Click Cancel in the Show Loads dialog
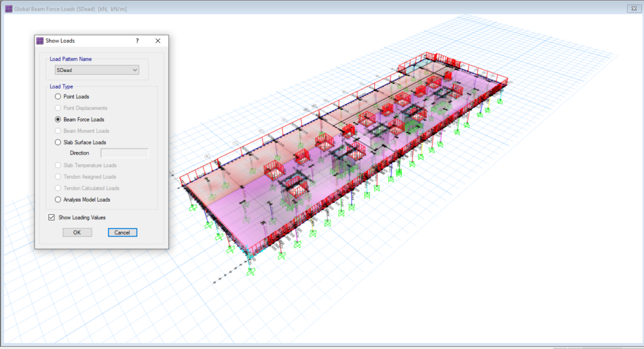Image resolution: width=644 pixels, height=349 pixels. 122,232
